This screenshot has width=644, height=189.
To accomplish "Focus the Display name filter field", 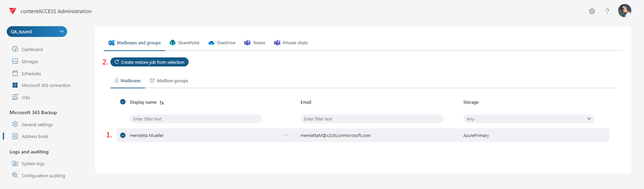I will click(196, 119).
